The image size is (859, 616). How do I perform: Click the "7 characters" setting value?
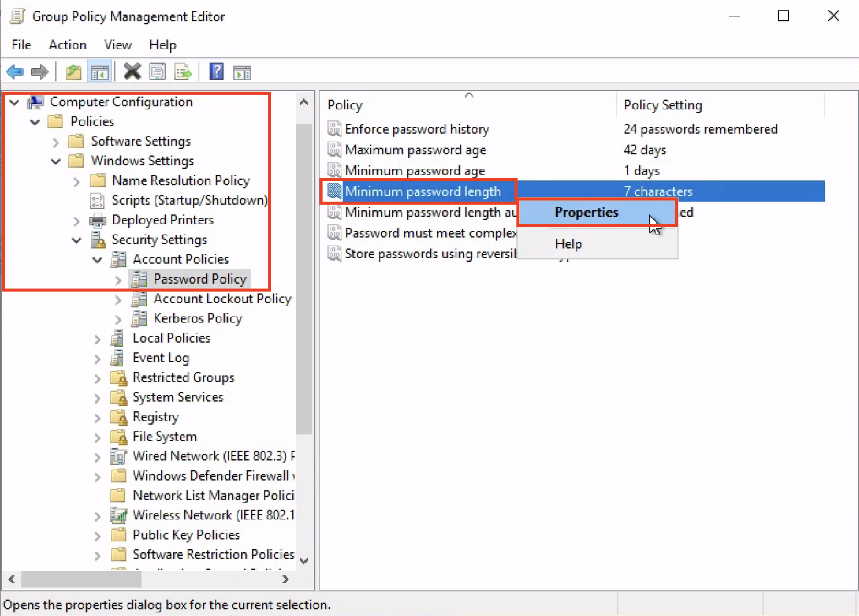tap(658, 191)
